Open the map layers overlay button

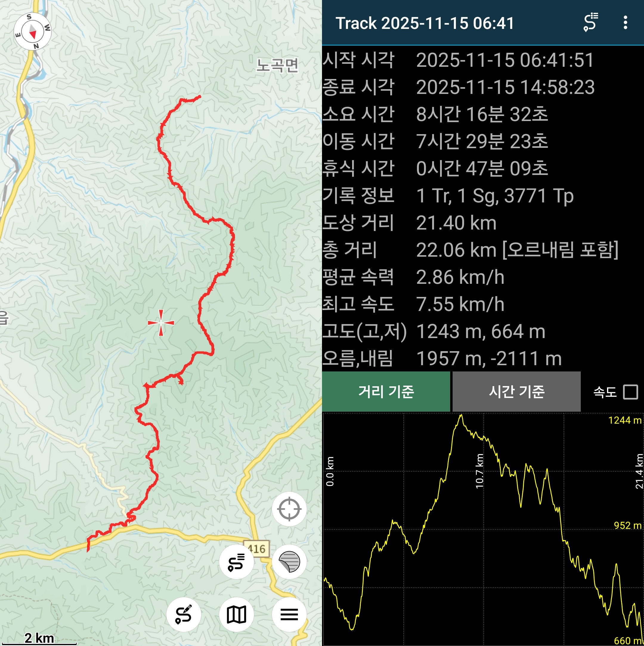pos(289,562)
